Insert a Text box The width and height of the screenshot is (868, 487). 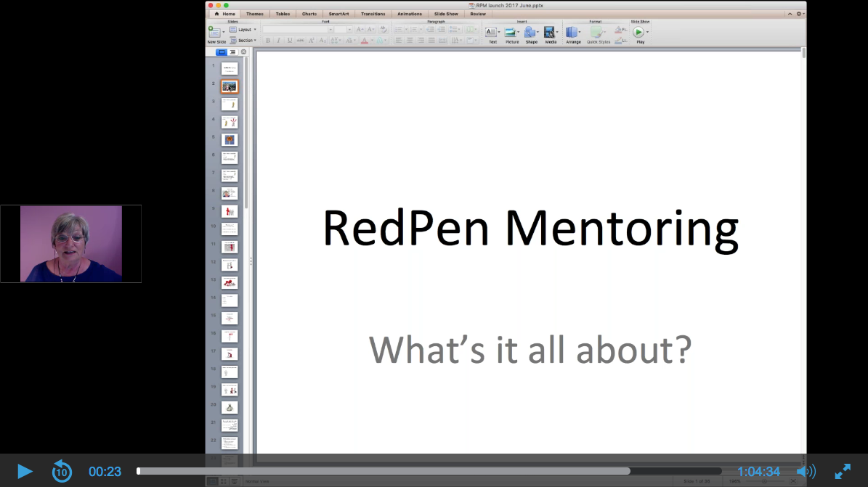492,34
